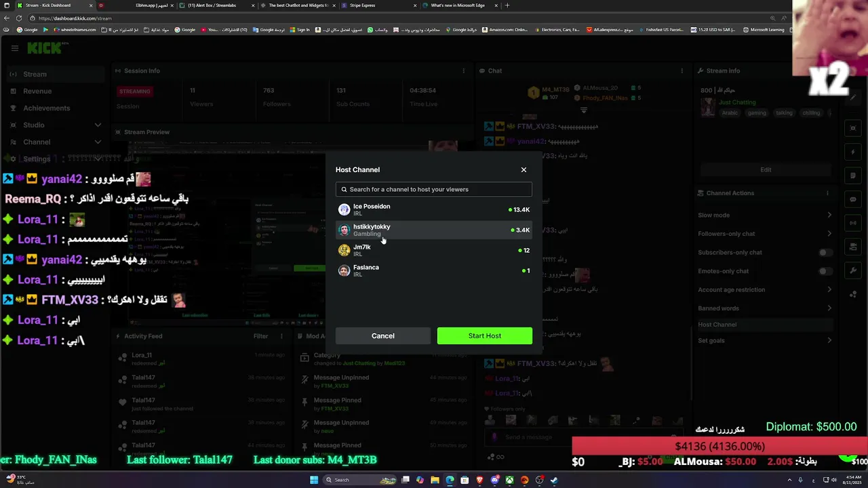Click the dashboard.kick.com address bar
The image size is (868, 488).
(x=393, y=18)
